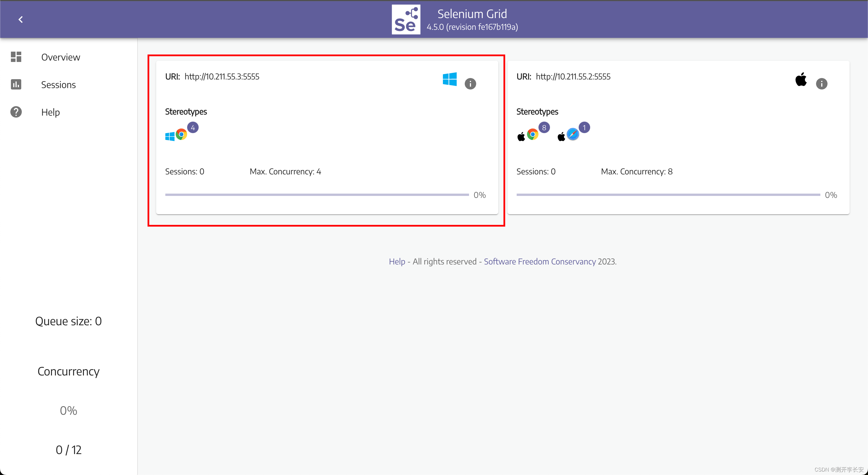Click usage progress bar of node 10.211.55.2
Viewport: 868px width, 475px height.
point(668,194)
